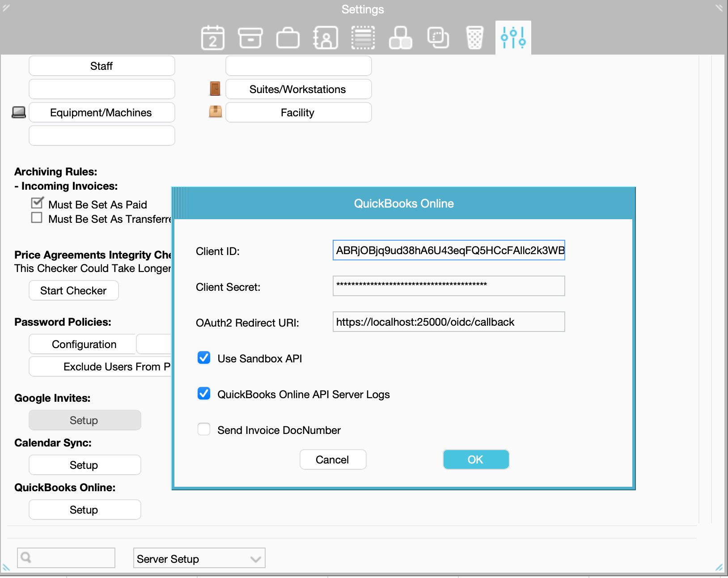Disable Use Sandbox API checkbox
728x578 pixels.
(204, 358)
